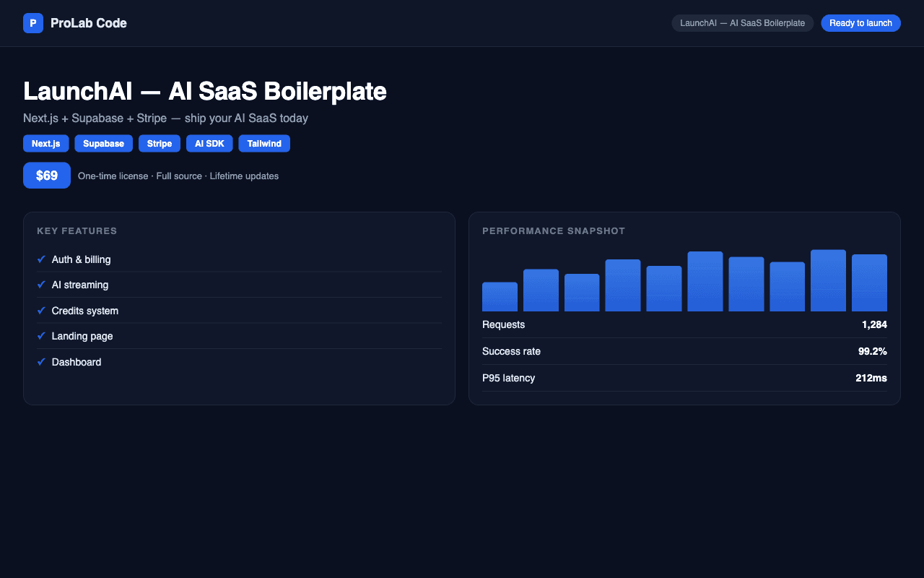Image resolution: width=924 pixels, height=578 pixels.
Task: Click the P95 latency label
Action: [x=509, y=378]
